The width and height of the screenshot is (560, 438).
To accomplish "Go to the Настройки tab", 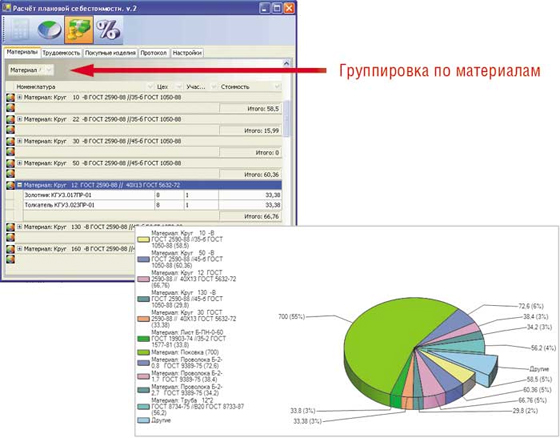I will point(187,53).
